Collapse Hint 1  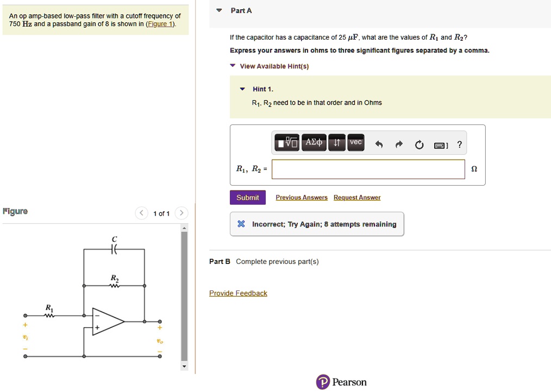point(242,88)
